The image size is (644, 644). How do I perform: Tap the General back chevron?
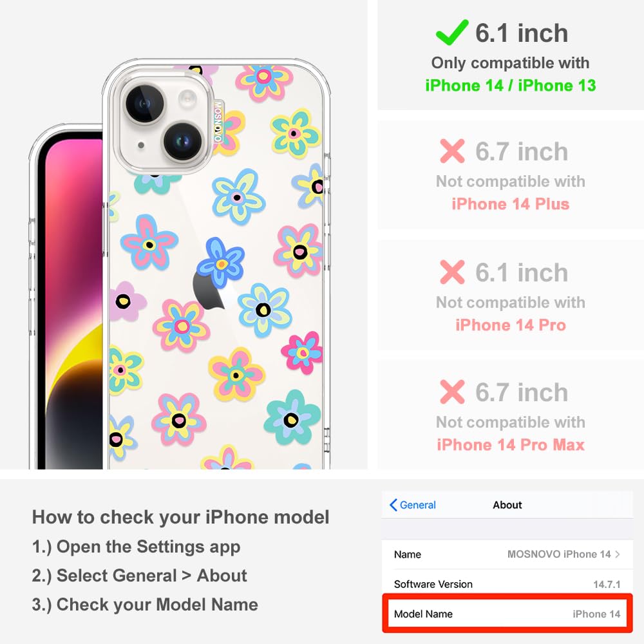(393, 505)
